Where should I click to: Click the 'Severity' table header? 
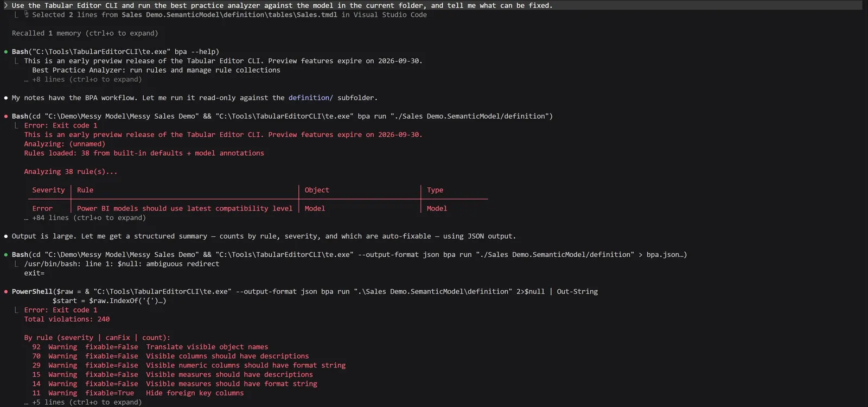[48, 190]
